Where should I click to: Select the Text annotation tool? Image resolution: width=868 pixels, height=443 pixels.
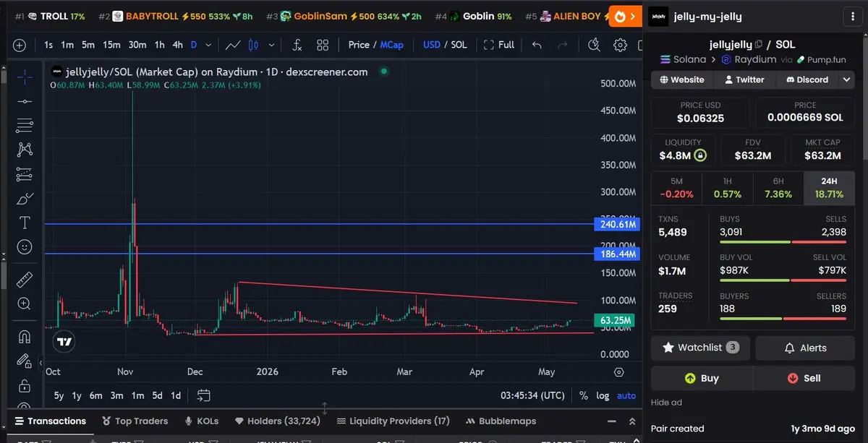(25, 223)
